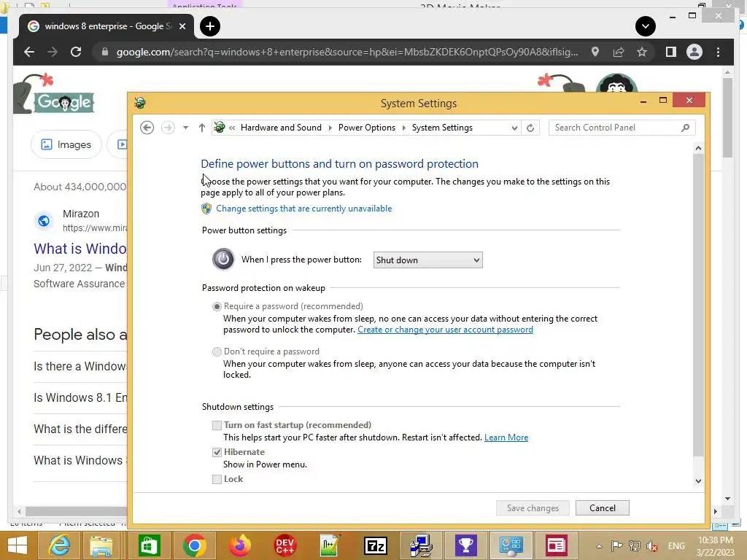Click ENG language indicator

point(676,546)
